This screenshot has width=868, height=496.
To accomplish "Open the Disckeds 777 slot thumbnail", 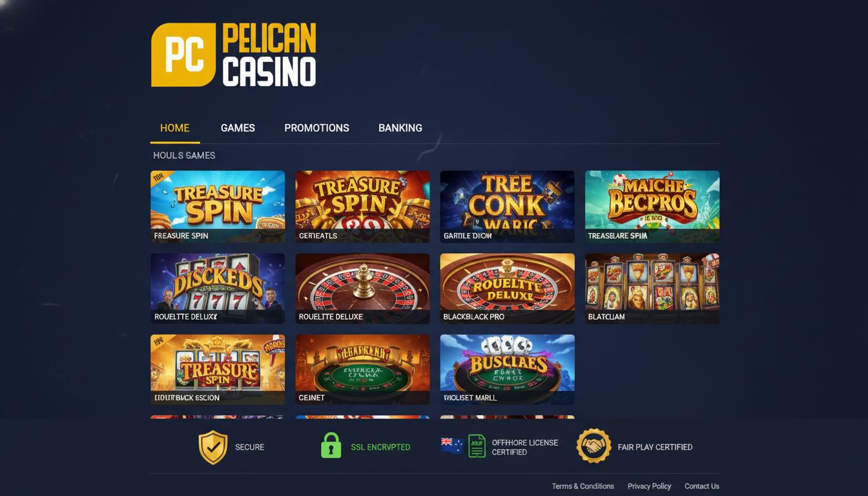I will click(x=218, y=289).
